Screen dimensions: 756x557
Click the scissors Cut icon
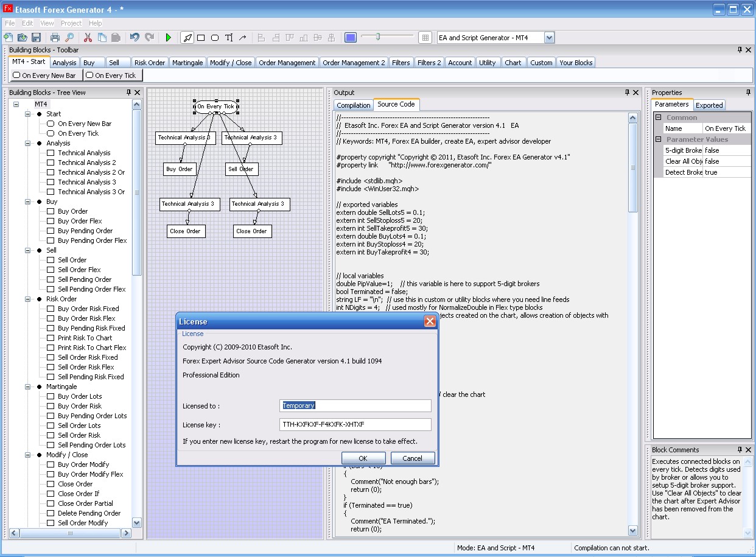[x=88, y=38]
